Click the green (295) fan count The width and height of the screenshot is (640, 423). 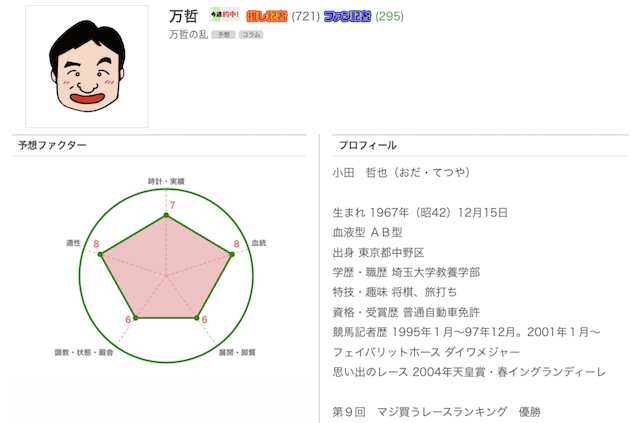pyautogui.click(x=389, y=16)
